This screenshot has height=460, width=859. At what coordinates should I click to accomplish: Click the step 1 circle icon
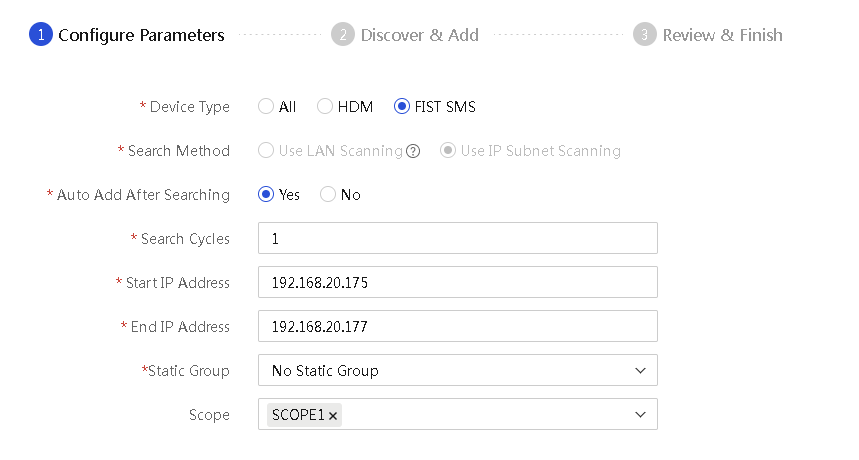[x=41, y=34]
